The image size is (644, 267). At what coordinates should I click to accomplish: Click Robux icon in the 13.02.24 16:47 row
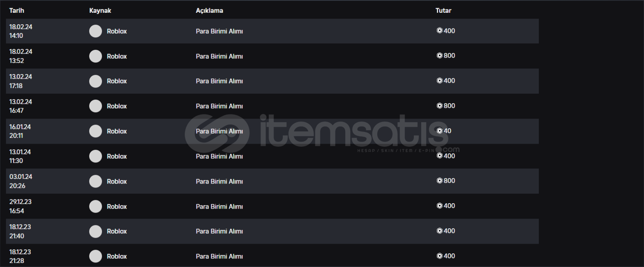click(x=439, y=106)
